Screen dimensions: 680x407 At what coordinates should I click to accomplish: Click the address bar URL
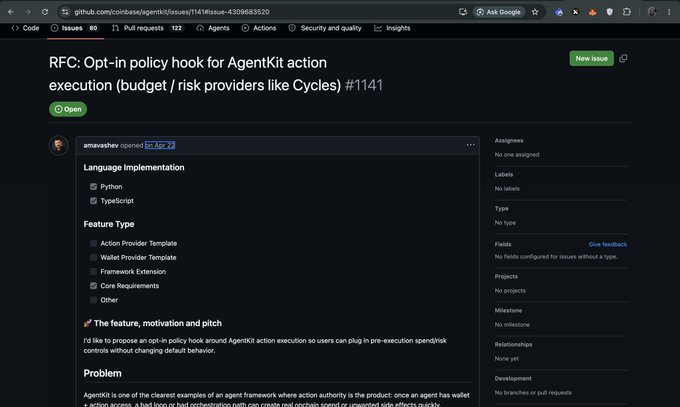(x=172, y=12)
